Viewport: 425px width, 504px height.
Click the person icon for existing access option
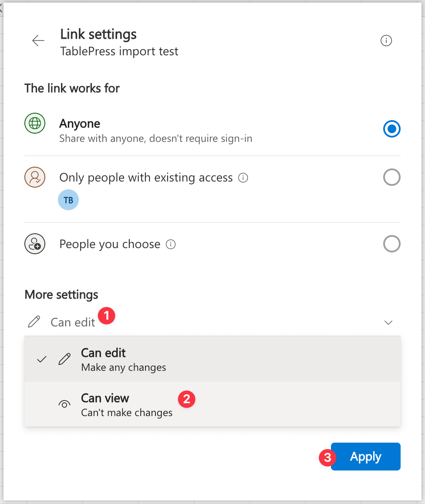point(34,177)
